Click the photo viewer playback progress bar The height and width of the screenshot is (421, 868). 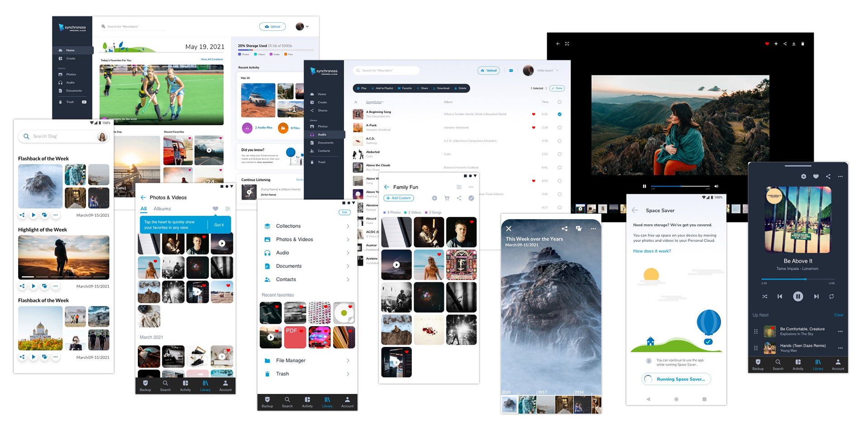point(680,186)
